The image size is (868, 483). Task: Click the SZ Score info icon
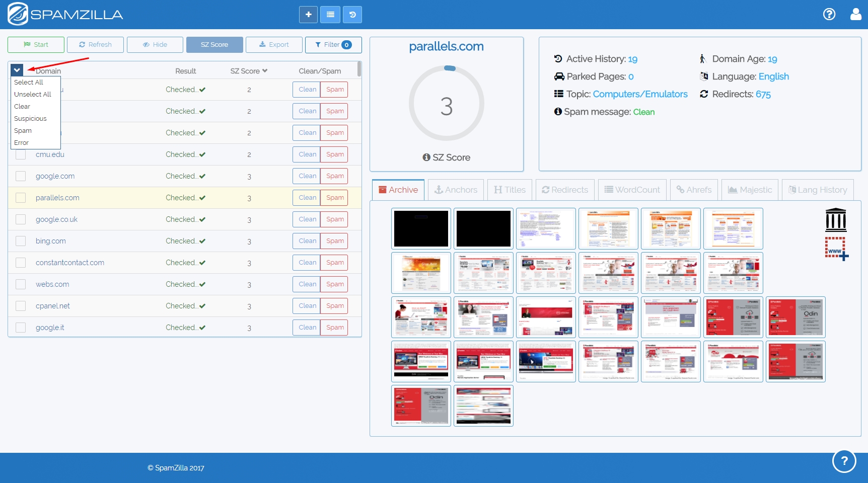426,157
